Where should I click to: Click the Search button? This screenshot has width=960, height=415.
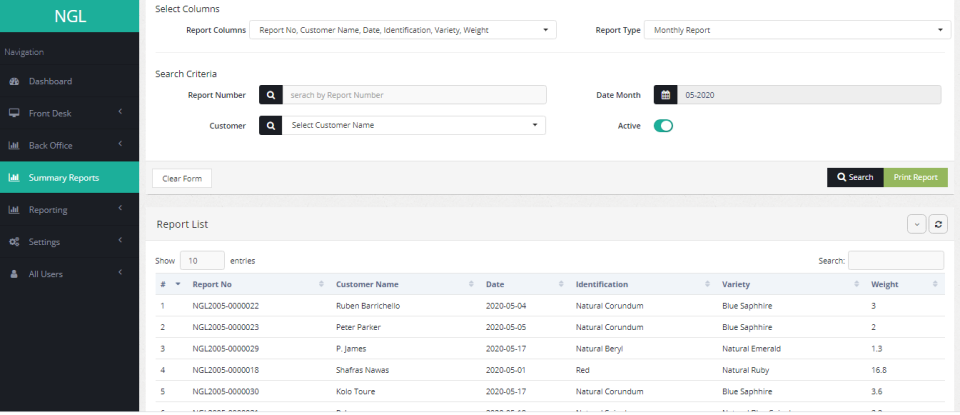(x=855, y=178)
